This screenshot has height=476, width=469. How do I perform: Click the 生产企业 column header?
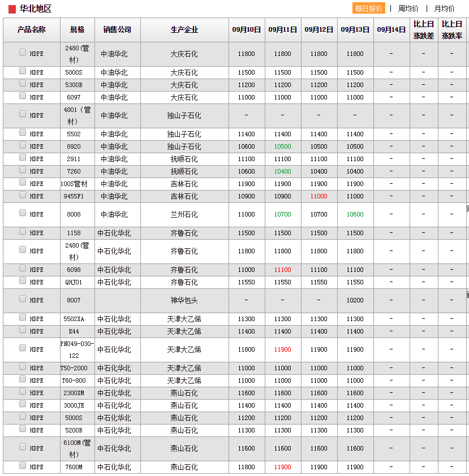pos(184,30)
